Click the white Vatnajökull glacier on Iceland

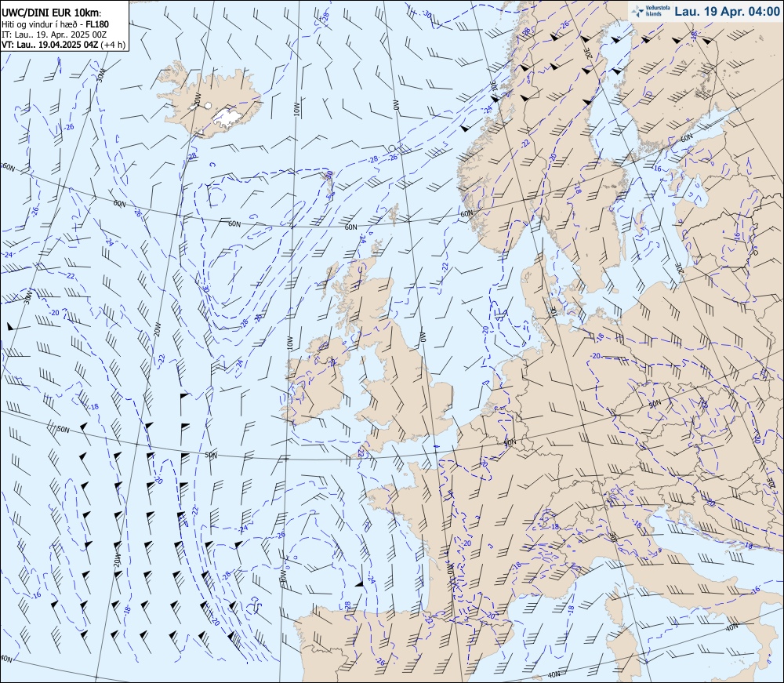pos(228,117)
